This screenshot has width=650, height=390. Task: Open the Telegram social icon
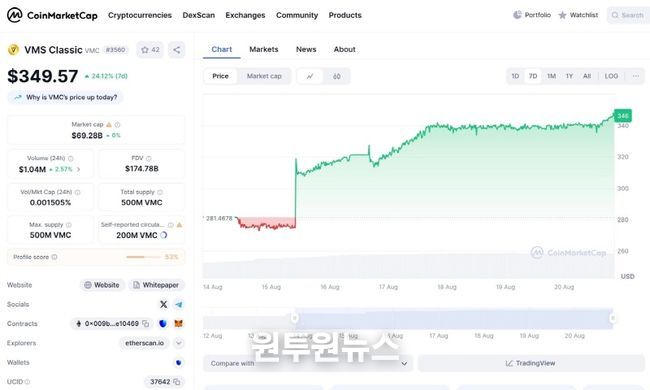[x=179, y=304]
